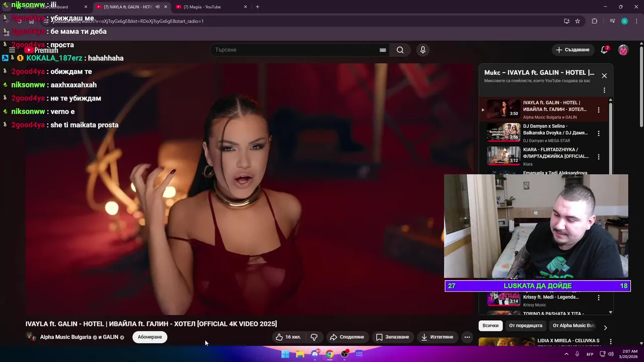This screenshot has width=644, height=362.
Task: Open the media controls toolbar icon
Action: click(612, 21)
